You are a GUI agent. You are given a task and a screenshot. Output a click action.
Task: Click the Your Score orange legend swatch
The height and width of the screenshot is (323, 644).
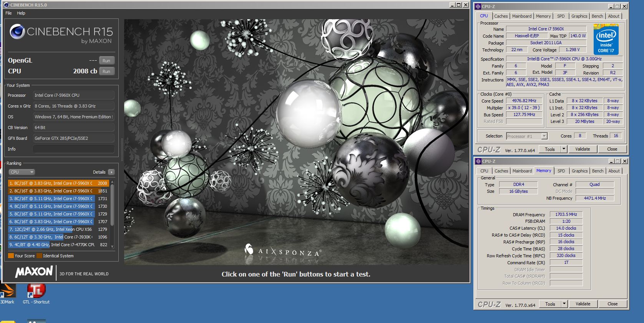11,256
